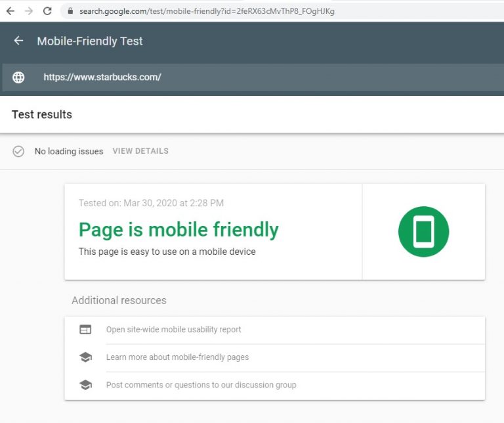Click the browser forward arrow button
Viewport: 504px width, 423px height.
click(x=28, y=11)
